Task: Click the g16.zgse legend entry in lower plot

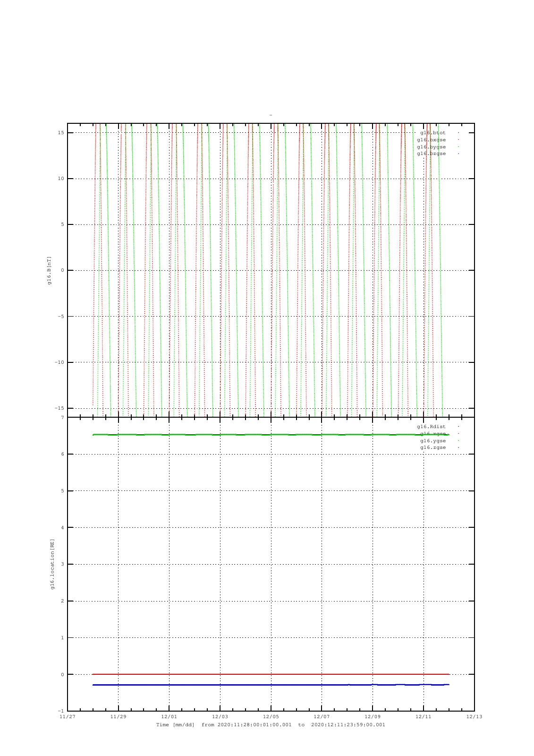Action: [x=433, y=447]
